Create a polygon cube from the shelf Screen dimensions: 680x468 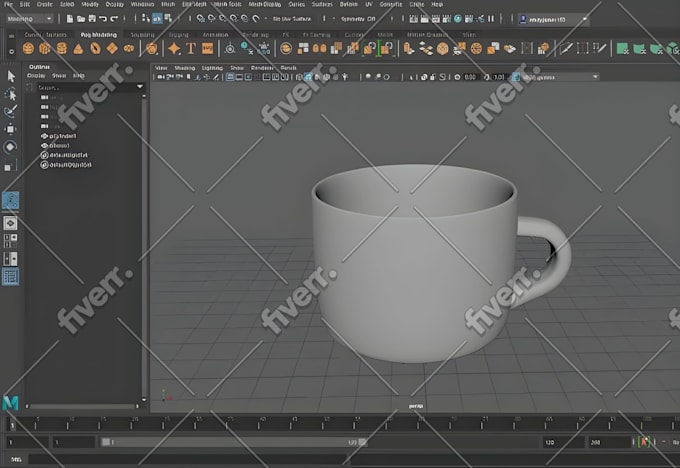click(x=45, y=49)
